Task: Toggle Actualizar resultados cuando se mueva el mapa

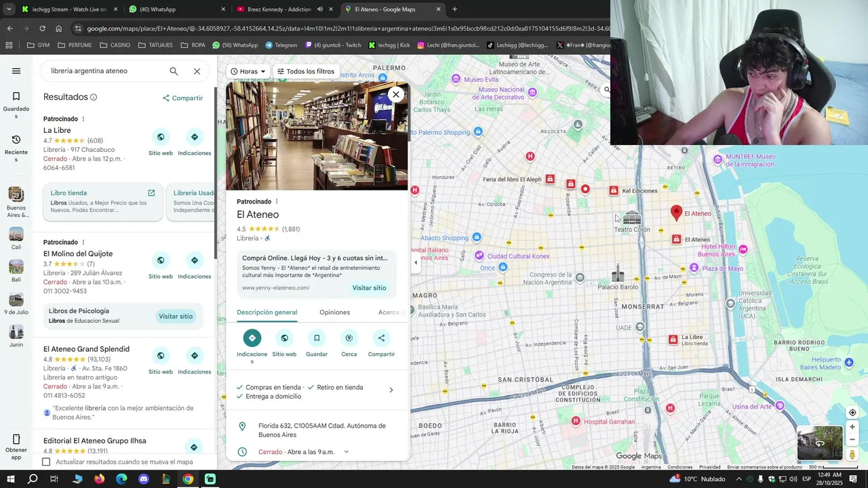Action: click(x=46, y=462)
